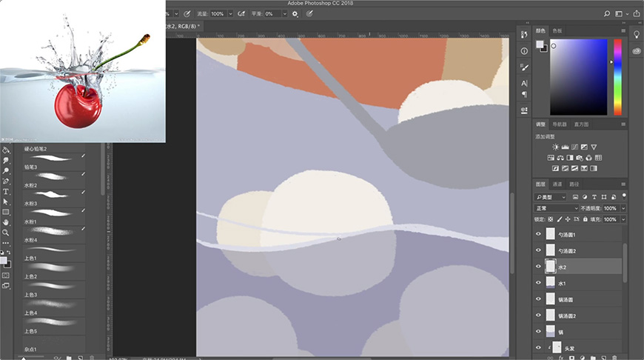The image size is (644, 360).
Task: Open the 平滑 smoothing dropdown arrow
Action: click(285, 13)
